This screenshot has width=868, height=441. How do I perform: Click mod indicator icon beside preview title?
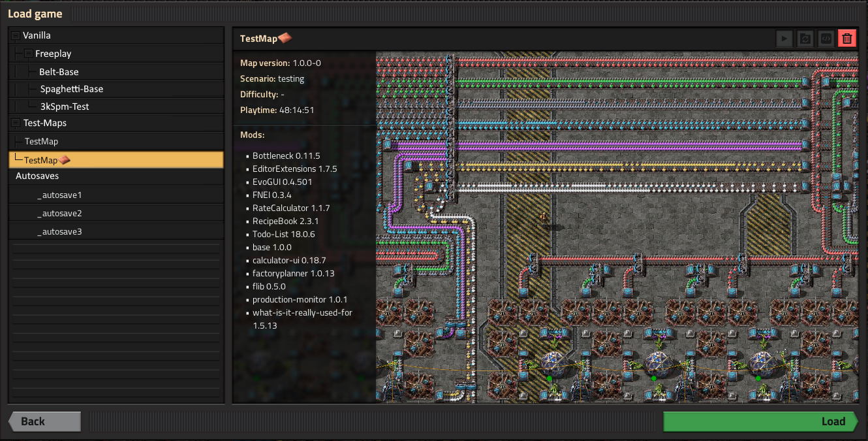coord(285,38)
